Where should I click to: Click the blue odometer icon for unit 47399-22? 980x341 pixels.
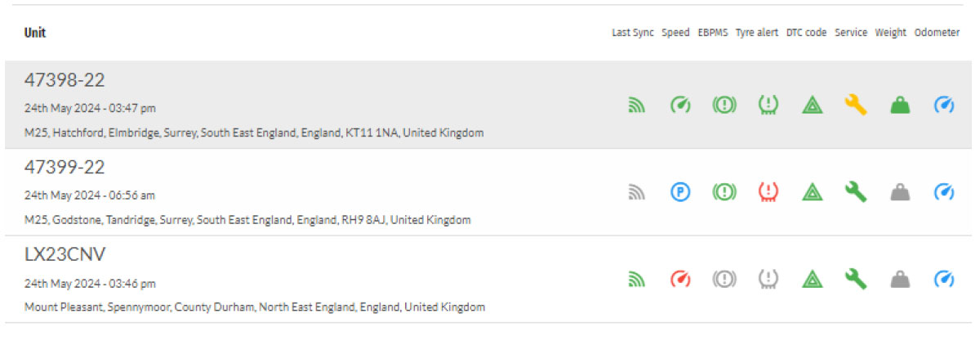(x=943, y=192)
